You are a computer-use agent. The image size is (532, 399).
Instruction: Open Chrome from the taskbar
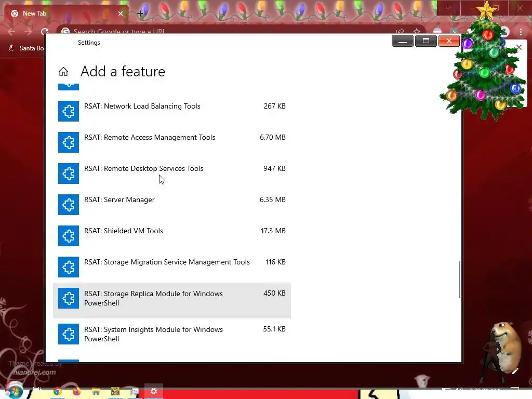click(58, 392)
